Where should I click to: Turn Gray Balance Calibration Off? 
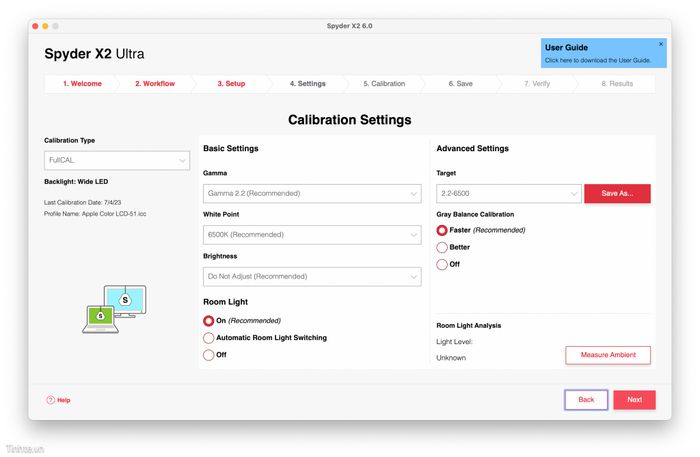point(442,264)
